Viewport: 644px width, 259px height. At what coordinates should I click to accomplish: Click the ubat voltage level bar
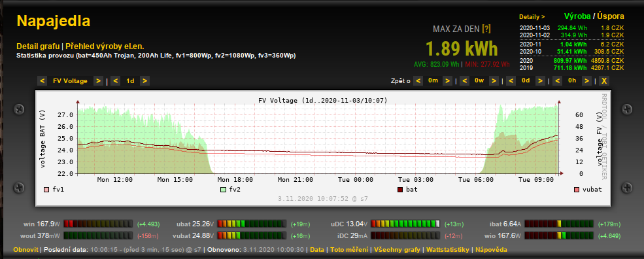[x=252, y=224]
